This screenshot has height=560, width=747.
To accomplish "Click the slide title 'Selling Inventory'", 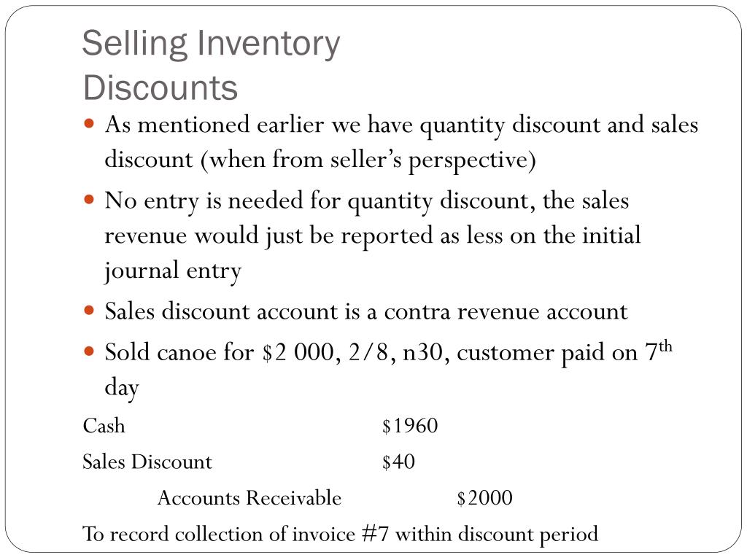I will point(211,44).
